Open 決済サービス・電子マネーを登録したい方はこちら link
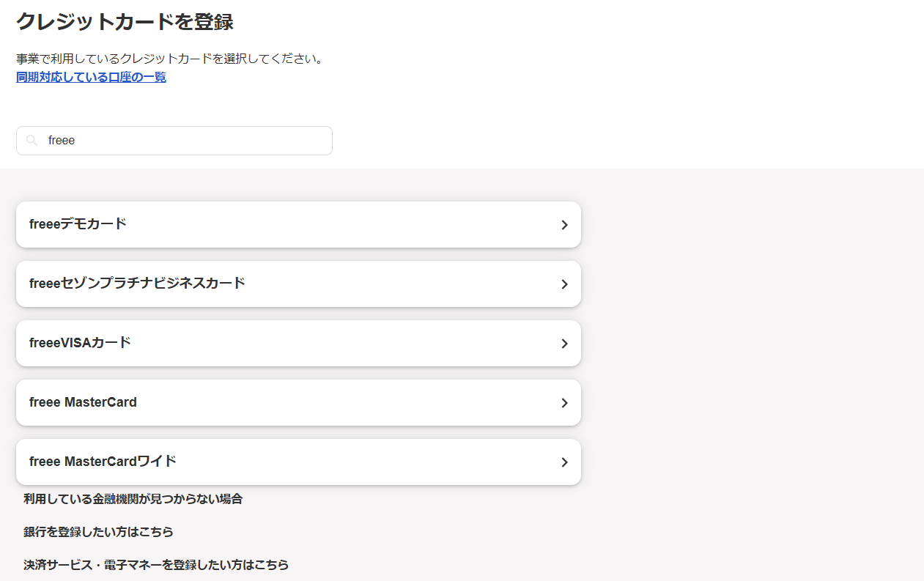The height and width of the screenshot is (581, 924). click(156, 565)
